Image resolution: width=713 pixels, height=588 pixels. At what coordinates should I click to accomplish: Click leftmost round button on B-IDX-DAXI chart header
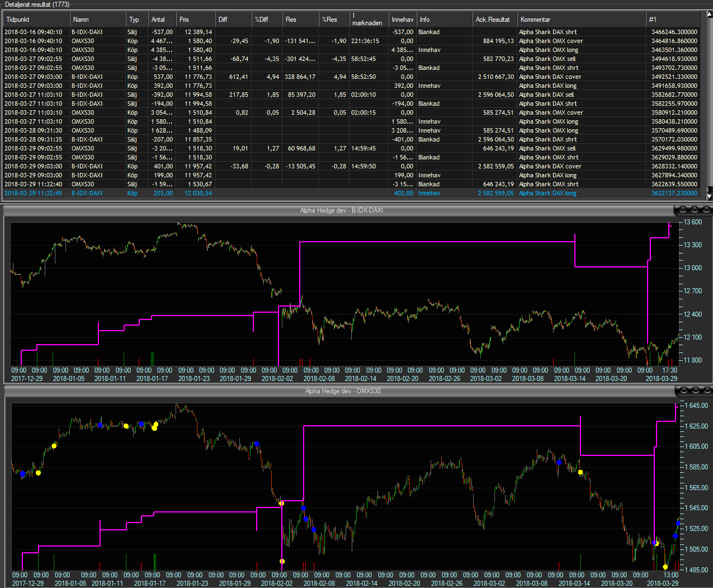tap(682, 210)
